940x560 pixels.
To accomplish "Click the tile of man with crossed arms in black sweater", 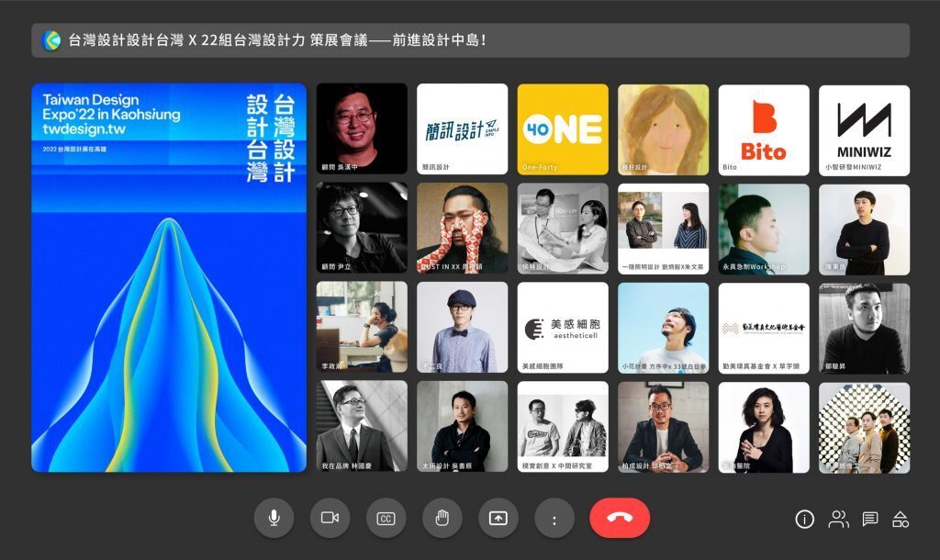I will [865, 230].
